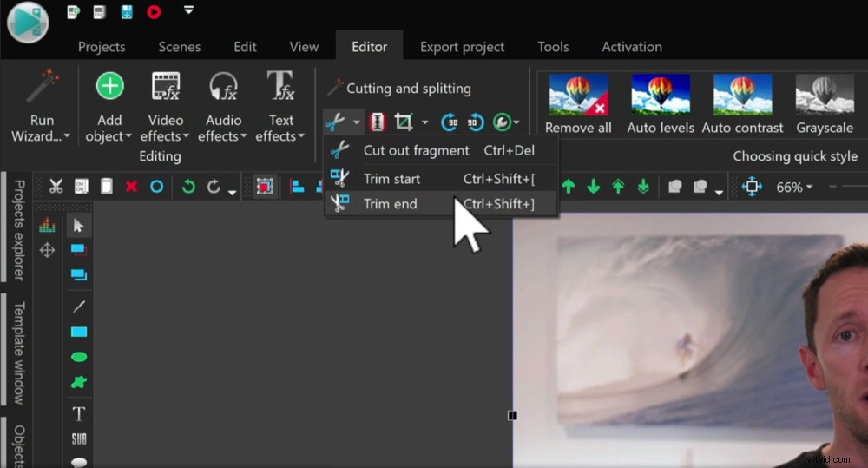The width and height of the screenshot is (868, 468).
Task: Click the scissors cutting tool icon
Action: 335,122
